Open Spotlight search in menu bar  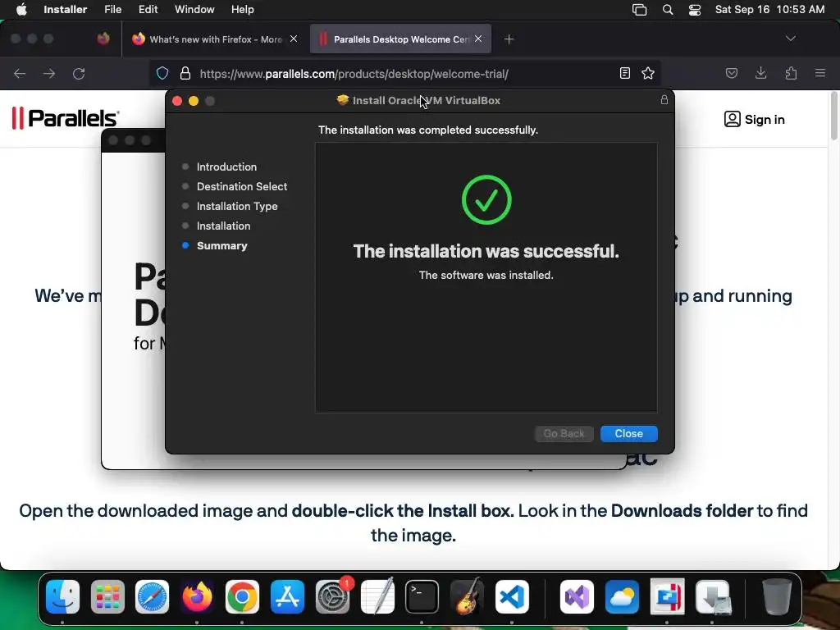click(668, 10)
